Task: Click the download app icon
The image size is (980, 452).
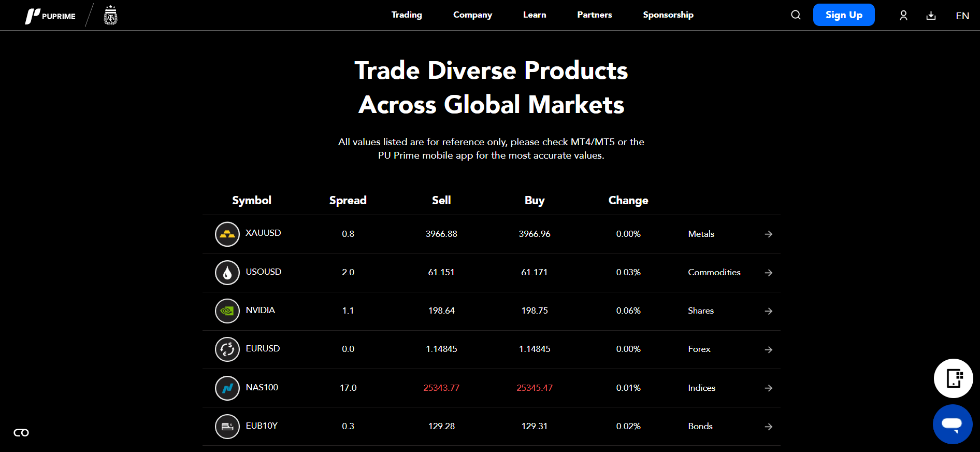Action: 931,16
